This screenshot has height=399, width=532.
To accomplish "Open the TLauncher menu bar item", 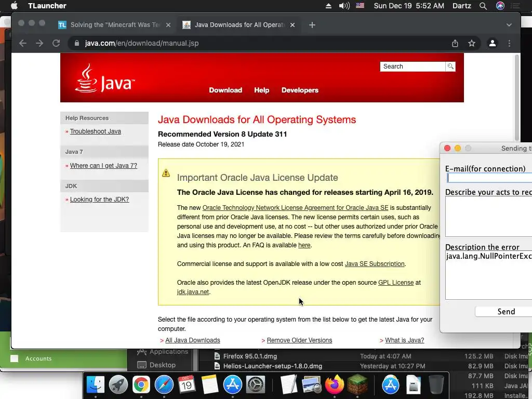I will (47, 6).
